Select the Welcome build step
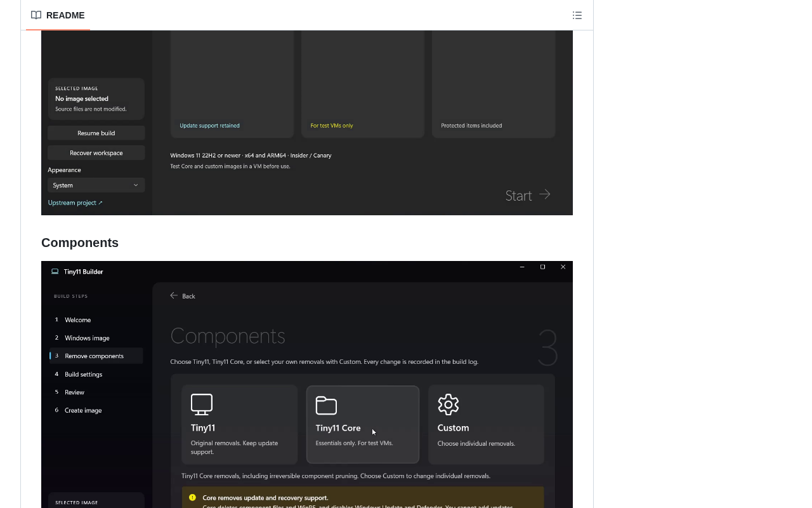Image resolution: width=812 pixels, height=508 pixels. (96, 320)
